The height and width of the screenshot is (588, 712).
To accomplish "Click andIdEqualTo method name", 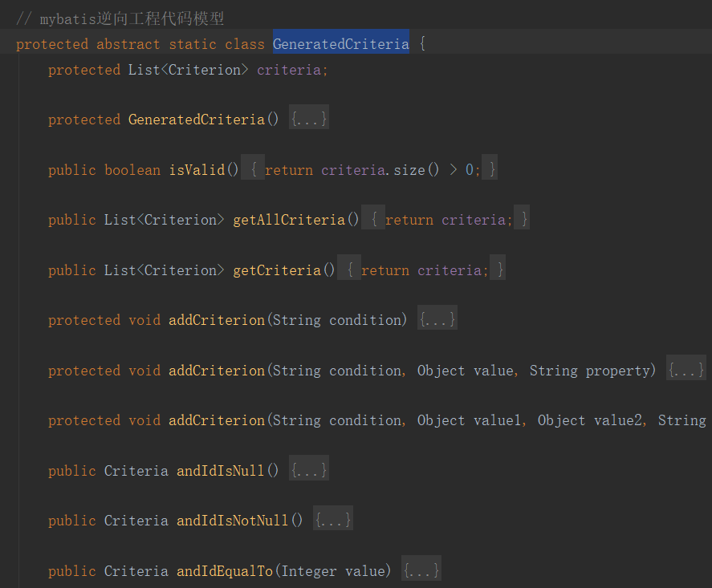I will click(225, 571).
